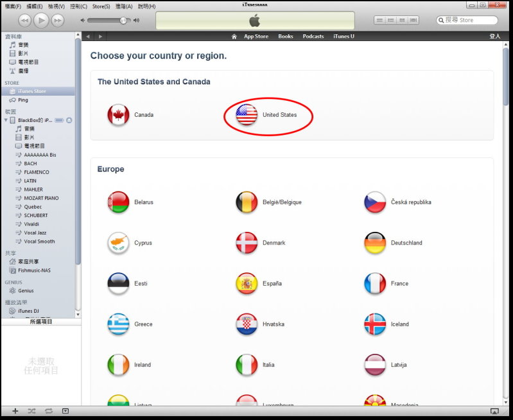Choose the Iceland flag icon
This screenshot has width=513, height=420.
point(375,324)
